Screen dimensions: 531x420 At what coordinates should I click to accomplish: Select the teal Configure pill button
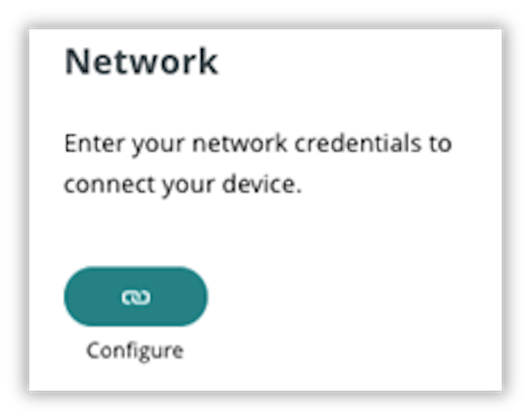[136, 297]
